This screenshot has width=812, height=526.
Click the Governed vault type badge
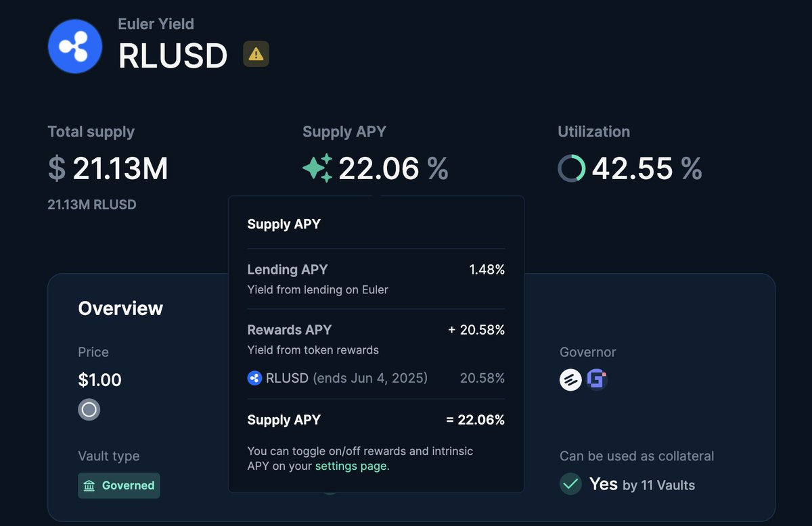click(x=119, y=485)
